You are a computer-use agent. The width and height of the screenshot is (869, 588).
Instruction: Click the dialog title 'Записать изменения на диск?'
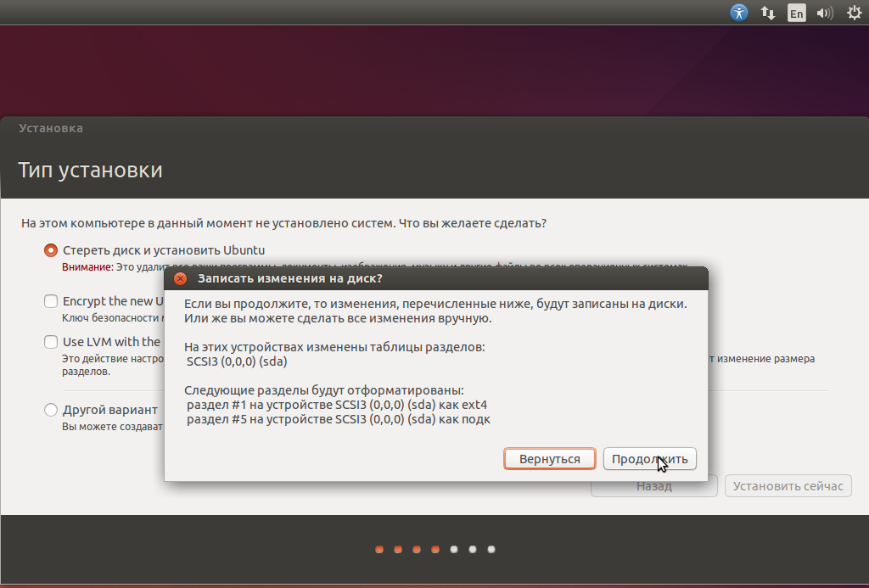click(x=290, y=278)
